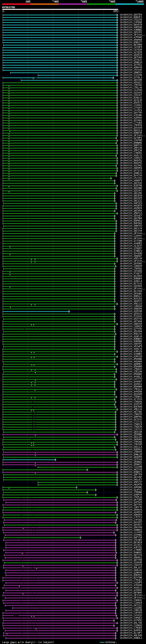
Task: Click the UniRef100_P33160 label
Action: click(x=131, y=316)
